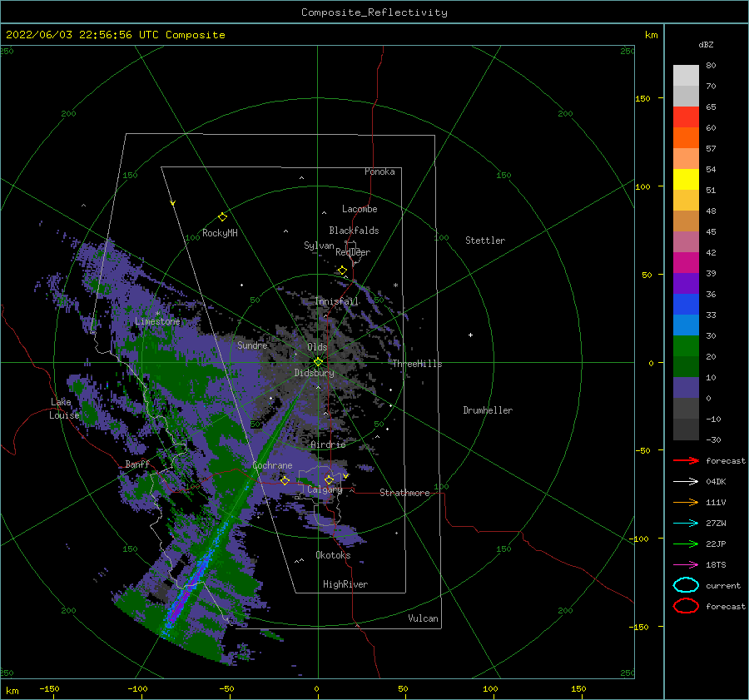Screen dimensions: 749x700
Task: Click the Blackfalds city label
Action: pos(354,231)
